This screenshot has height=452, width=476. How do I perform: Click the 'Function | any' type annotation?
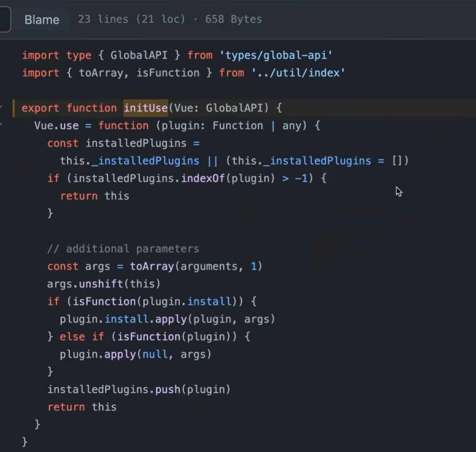(257, 125)
